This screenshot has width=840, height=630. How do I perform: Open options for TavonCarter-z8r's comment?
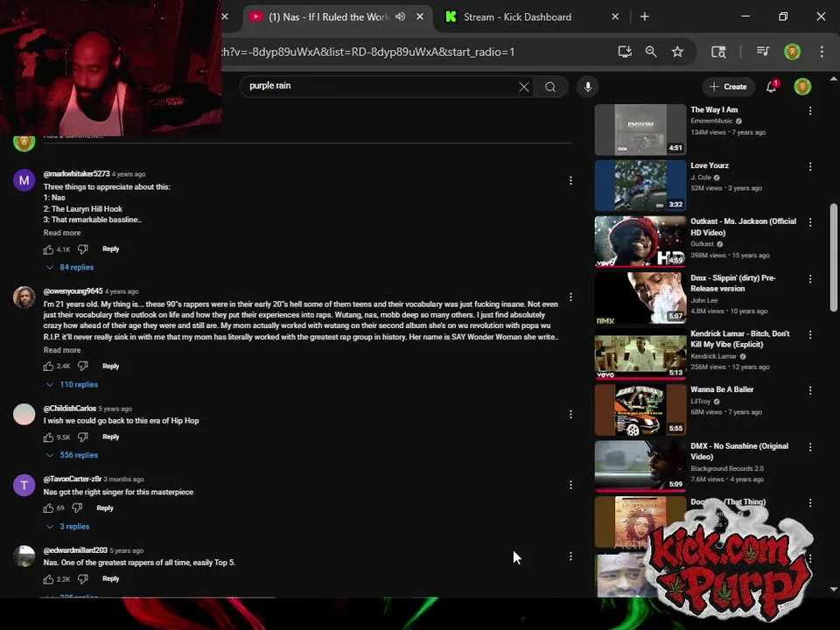(x=570, y=485)
